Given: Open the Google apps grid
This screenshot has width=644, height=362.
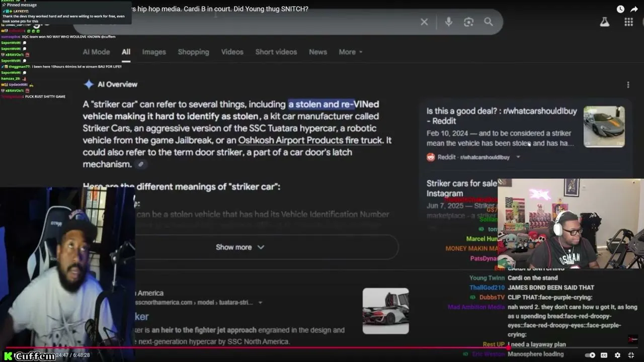Looking at the screenshot, I should click(628, 22).
